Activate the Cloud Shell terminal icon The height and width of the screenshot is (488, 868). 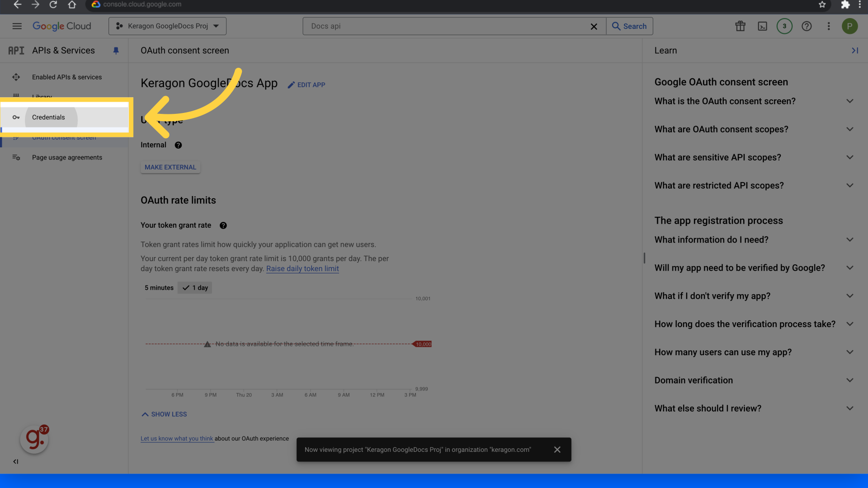[762, 26]
